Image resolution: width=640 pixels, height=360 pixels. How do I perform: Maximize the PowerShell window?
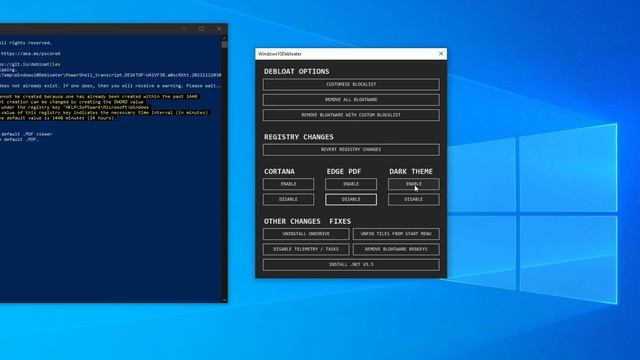202,29
